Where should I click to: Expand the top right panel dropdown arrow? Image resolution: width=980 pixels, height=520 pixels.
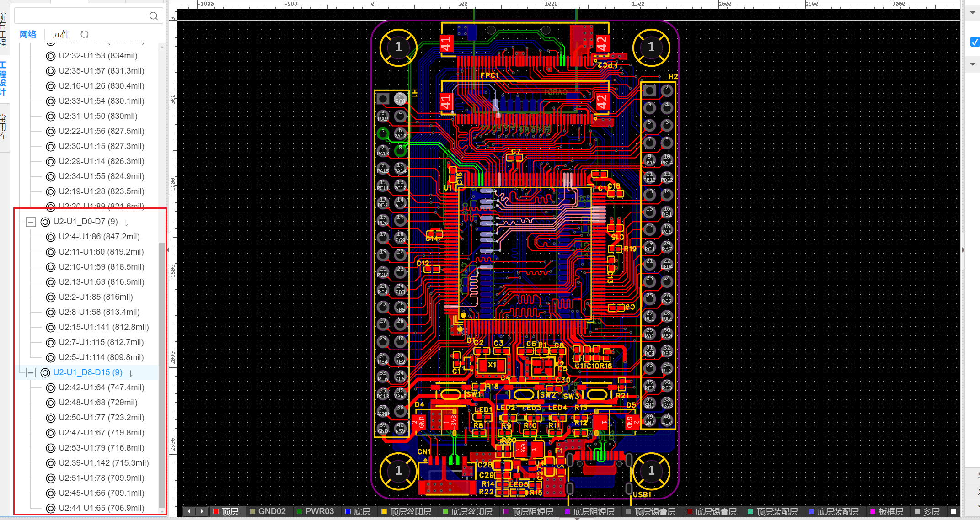(973, 12)
